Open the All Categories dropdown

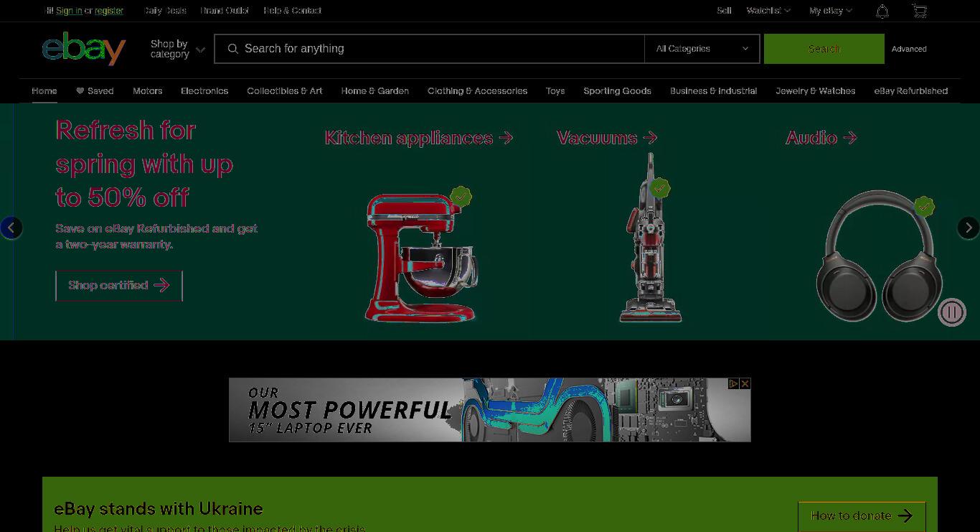(702, 49)
